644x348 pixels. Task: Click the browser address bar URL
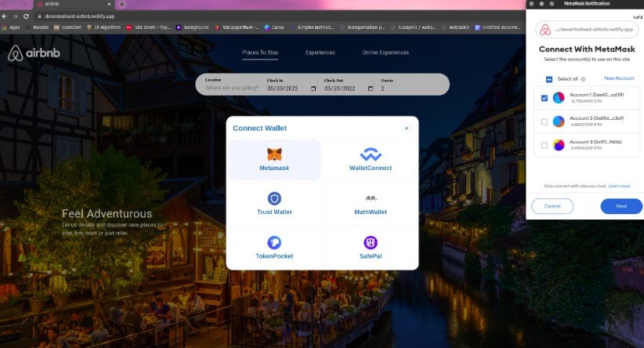[80, 16]
